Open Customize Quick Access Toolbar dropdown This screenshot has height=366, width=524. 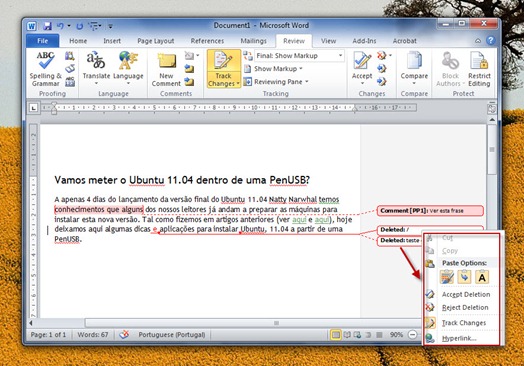(x=111, y=26)
